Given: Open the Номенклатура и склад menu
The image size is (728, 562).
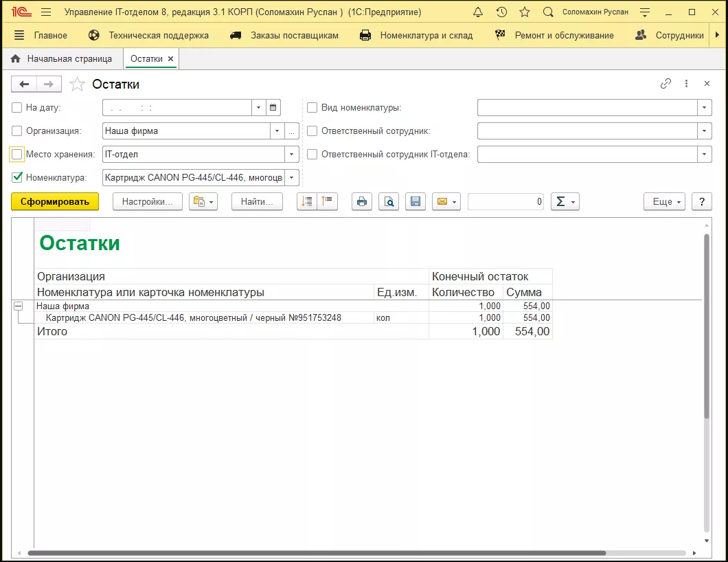Looking at the screenshot, I should [x=417, y=35].
